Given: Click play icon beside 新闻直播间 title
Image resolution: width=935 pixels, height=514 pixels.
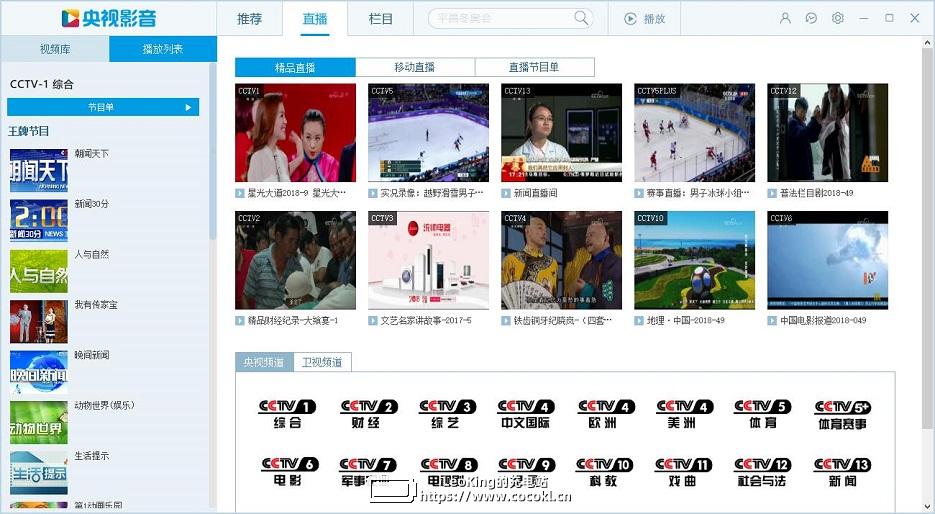Looking at the screenshot, I should tap(506, 193).
